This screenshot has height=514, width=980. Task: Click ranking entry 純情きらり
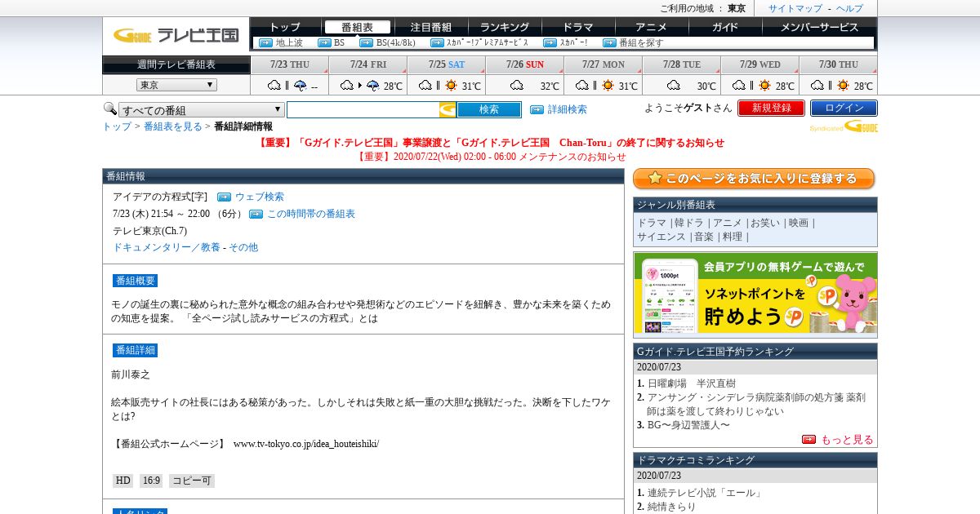[672, 507]
